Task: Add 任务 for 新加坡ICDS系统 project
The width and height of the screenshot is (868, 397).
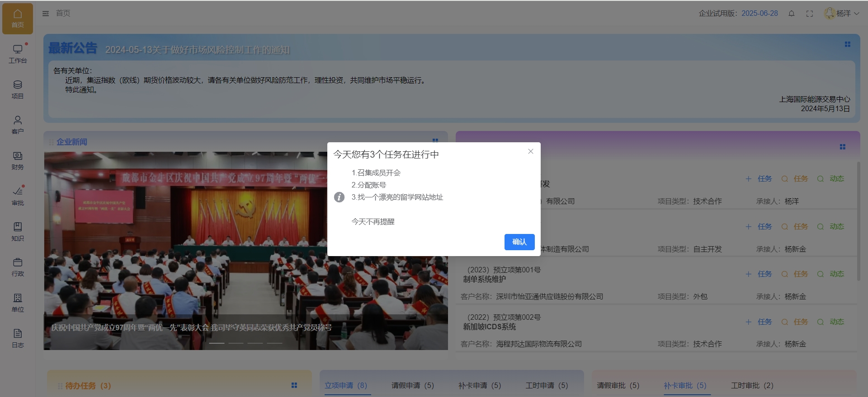Action: (x=759, y=322)
